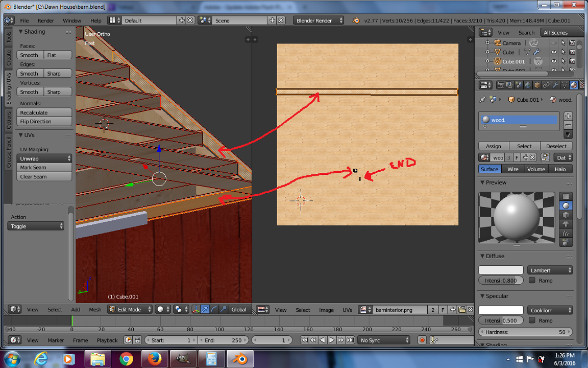588x368 pixels.
Task: Open the Modifiers wrench tab in Properties
Action: point(556,85)
